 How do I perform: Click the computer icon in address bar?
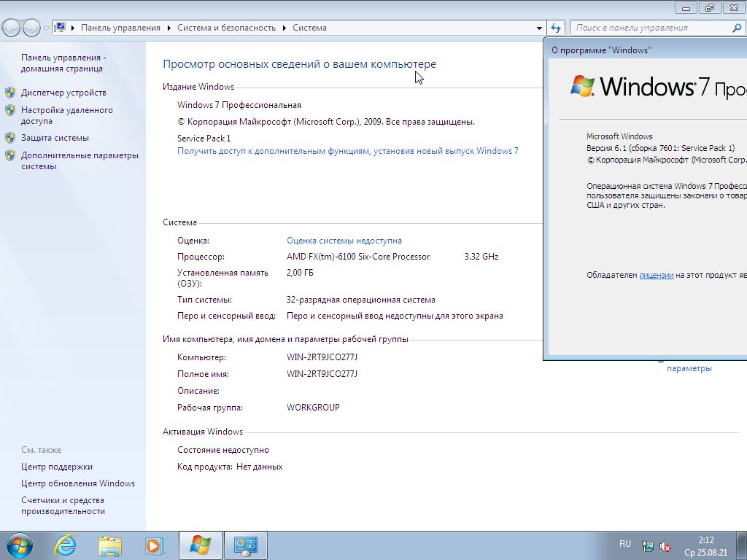point(60,28)
